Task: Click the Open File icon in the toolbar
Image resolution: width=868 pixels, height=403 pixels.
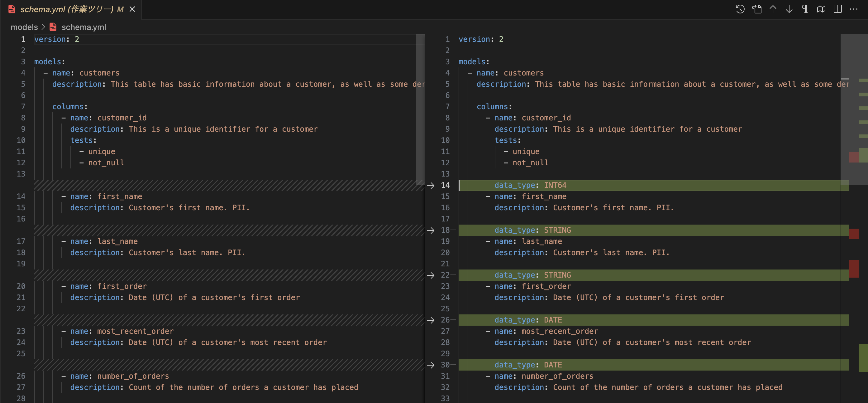Action: click(757, 9)
